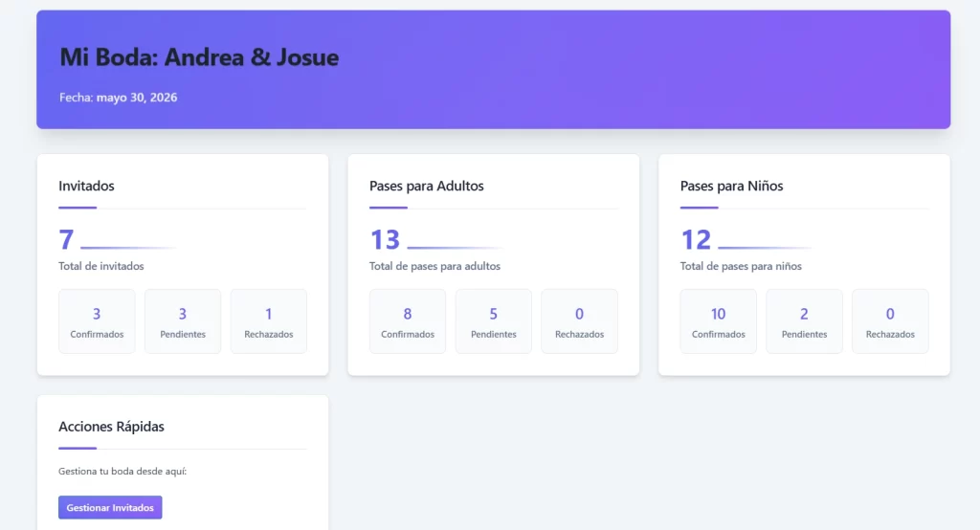Viewport: 980px width, 530px height.
Task: Open the adult passes Pendientes box showing 5
Action: pos(494,321)
